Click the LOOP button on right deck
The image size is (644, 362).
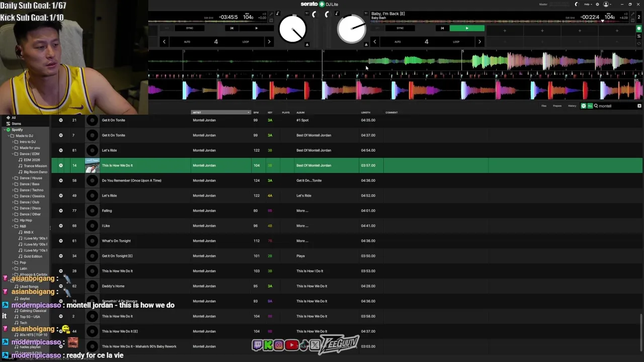[x=456, y=42]
